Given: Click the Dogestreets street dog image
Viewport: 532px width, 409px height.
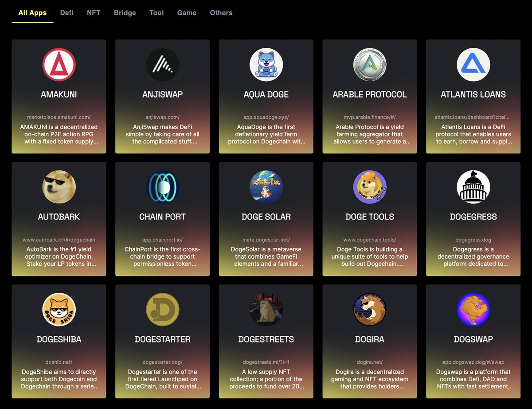Looking at the screenshot, I should tap(266, 310).
